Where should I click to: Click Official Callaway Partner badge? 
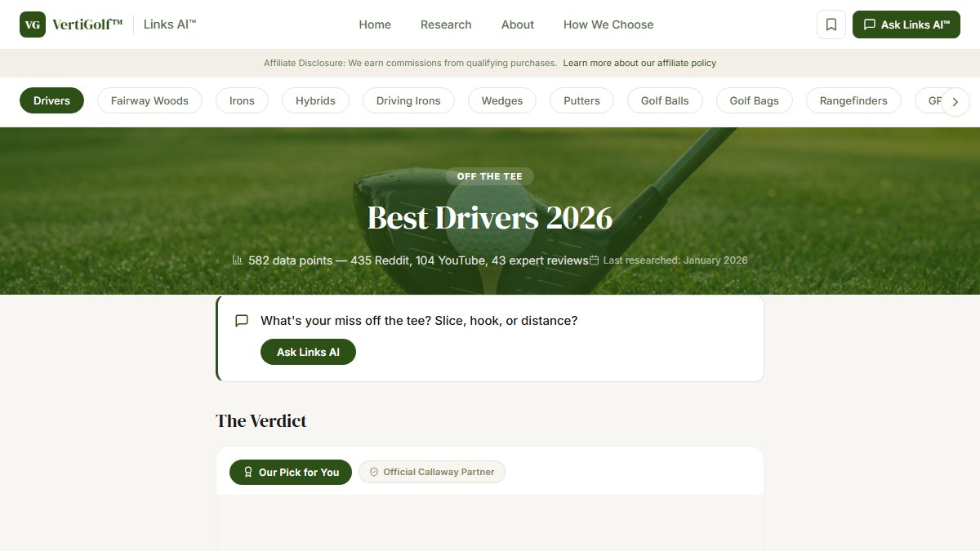pyautogui.click(x=432, y=472)
